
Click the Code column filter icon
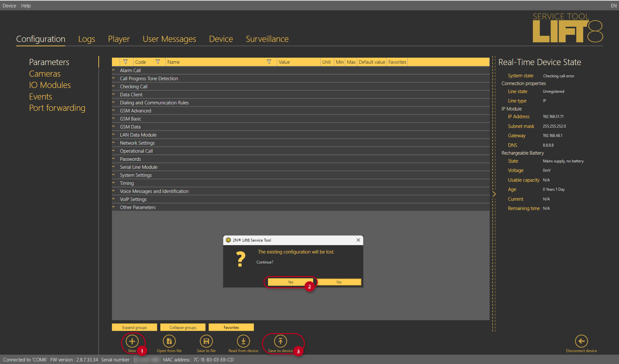[x=158, y=62]
